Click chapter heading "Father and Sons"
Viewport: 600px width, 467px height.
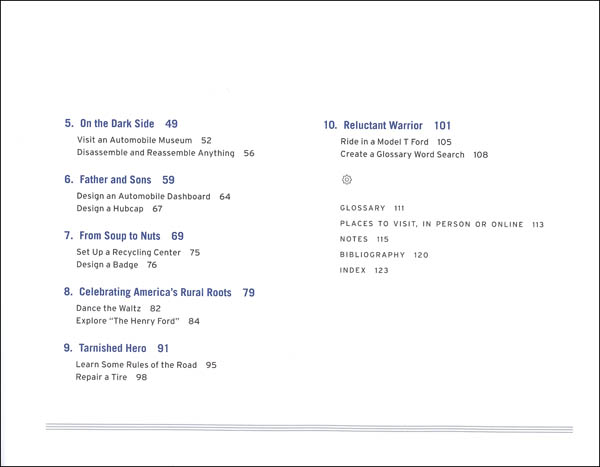click(115, 180)
